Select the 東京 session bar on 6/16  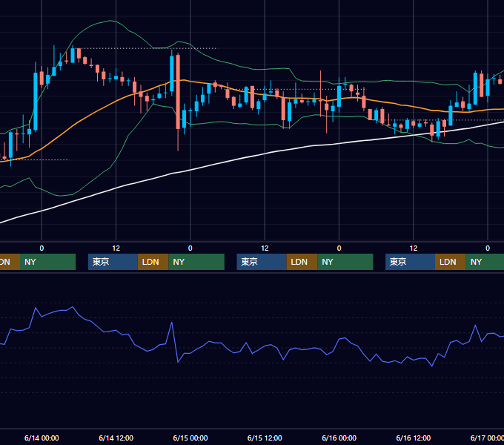coord(411,262)
